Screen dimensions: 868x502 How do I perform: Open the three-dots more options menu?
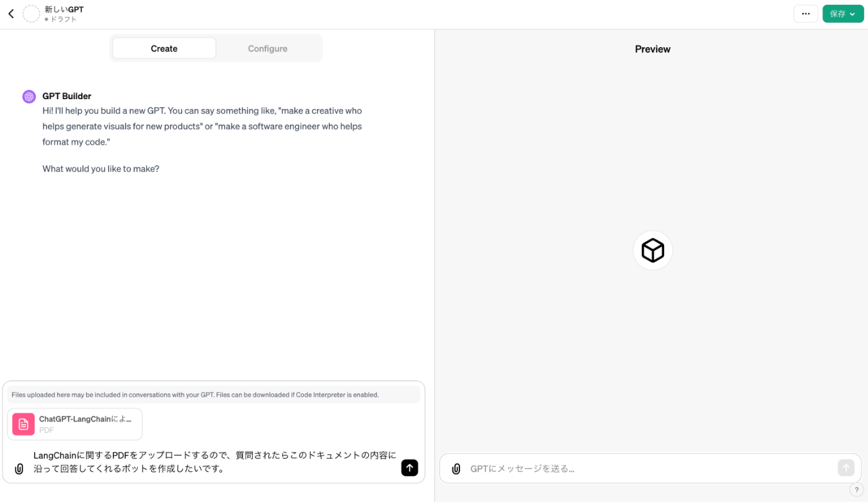805,14
